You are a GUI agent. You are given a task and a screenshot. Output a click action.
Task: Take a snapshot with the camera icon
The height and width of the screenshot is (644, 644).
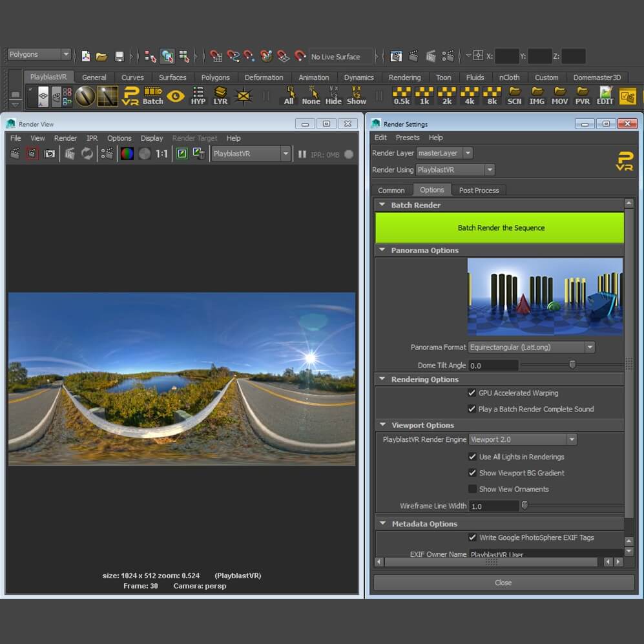point(50,154)
